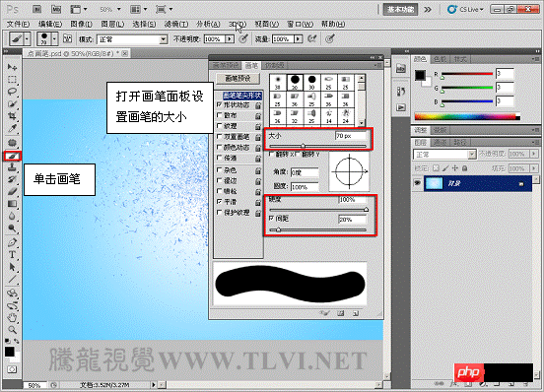Launch Bridge from the application bar

pos(36,10)
